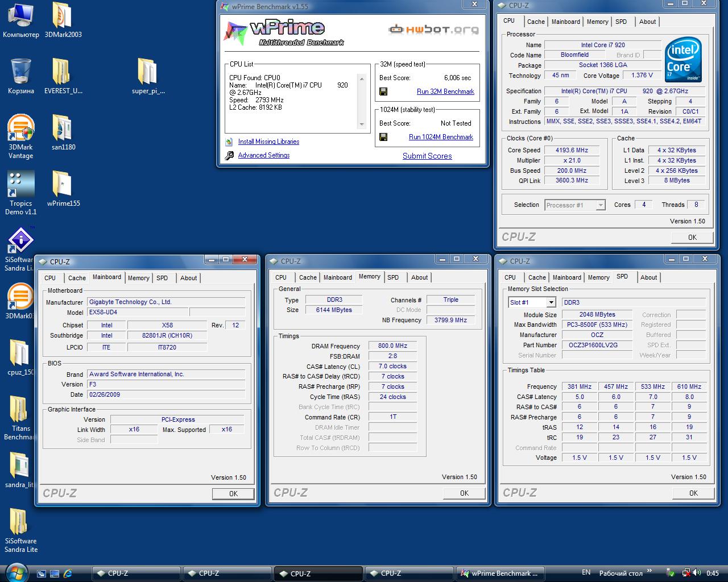
Task: Switch to SPD tab in CPU-Z Mainboard window
Action: [162, 278]
